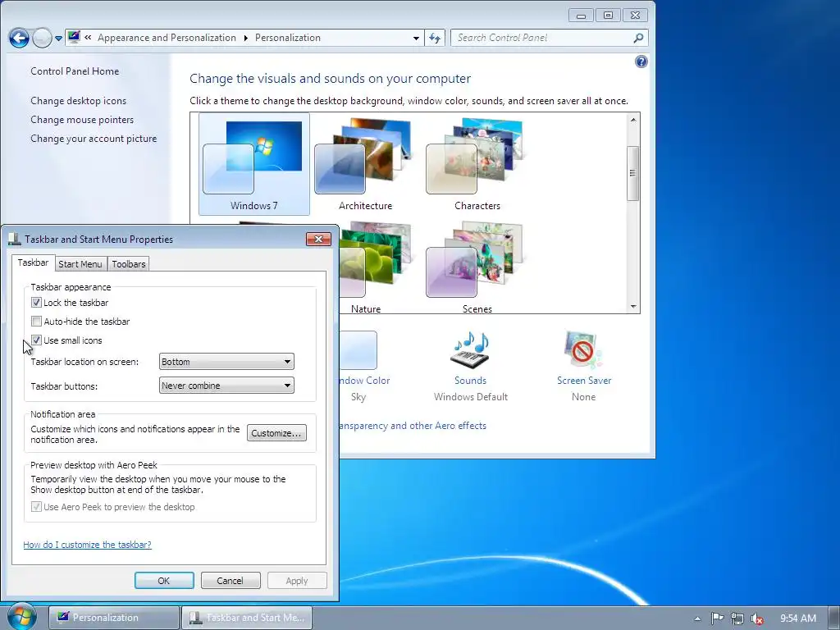The image size is (840, 630).
Task: Open Change your account picture link
Action: click(94, 138)
